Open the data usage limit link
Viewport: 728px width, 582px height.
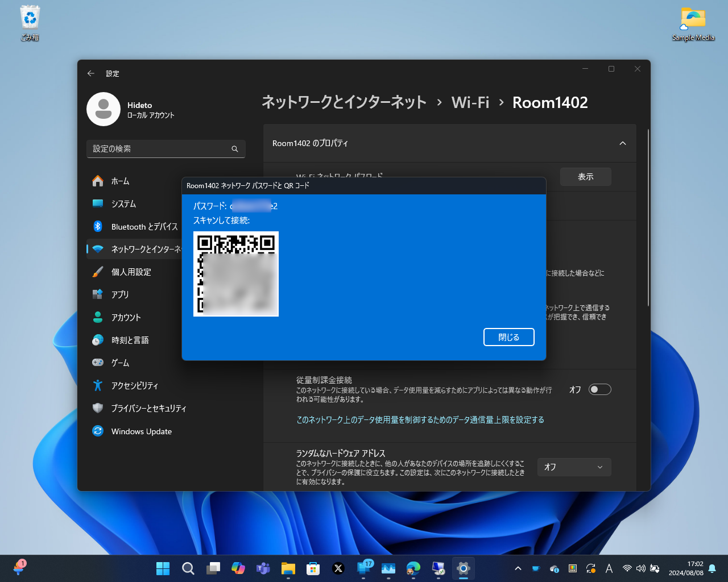tap(420, 419)
